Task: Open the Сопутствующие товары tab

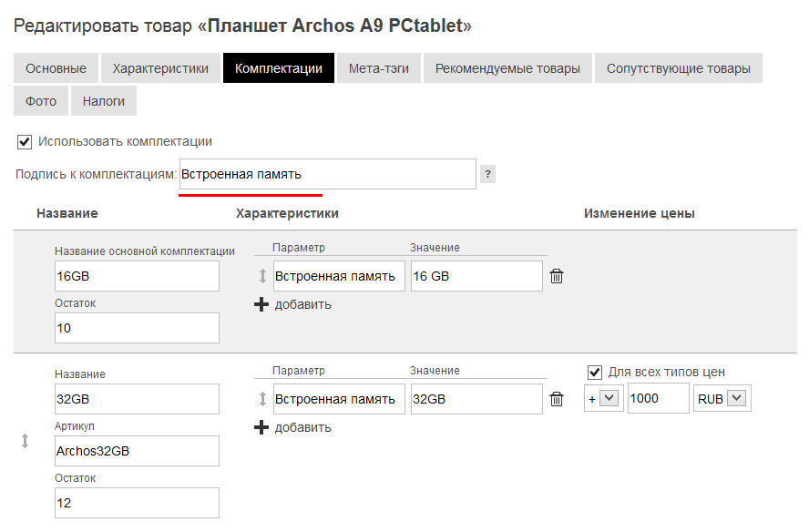Action: tap(679, 68)
